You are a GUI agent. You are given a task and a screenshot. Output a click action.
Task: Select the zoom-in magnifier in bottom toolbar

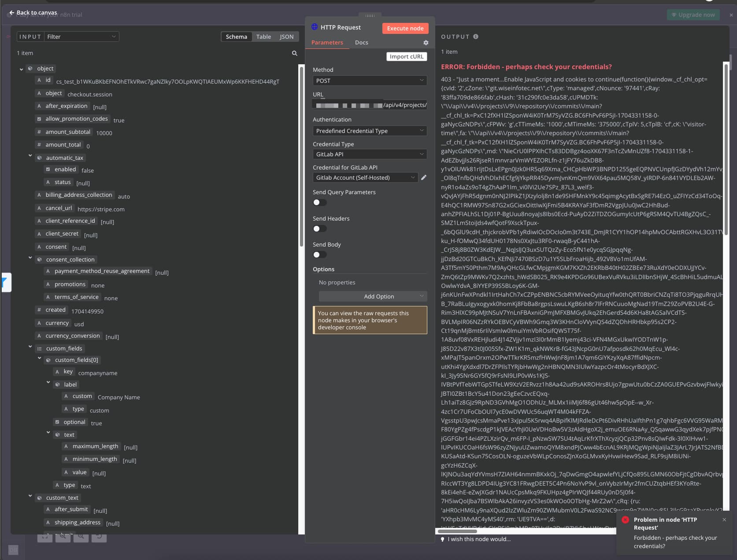tap(63, 537)
